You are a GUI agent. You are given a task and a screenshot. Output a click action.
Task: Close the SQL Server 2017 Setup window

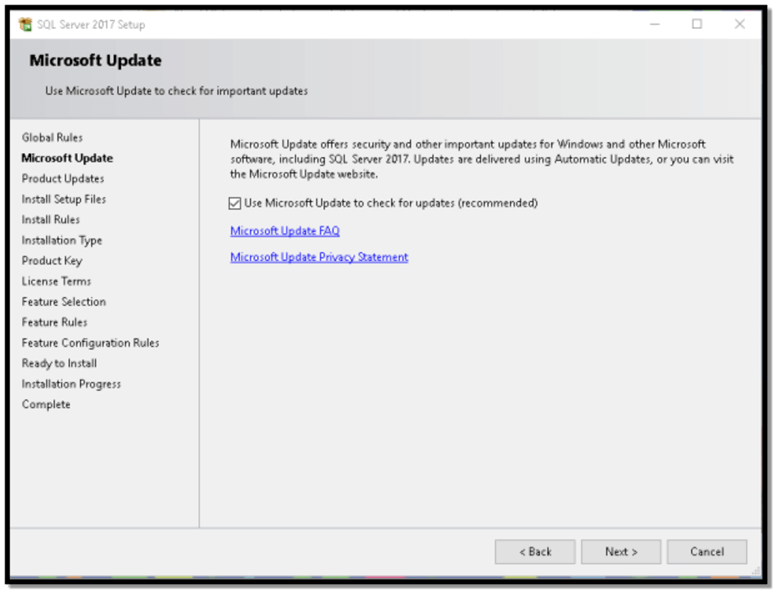(x=740, y=24)
